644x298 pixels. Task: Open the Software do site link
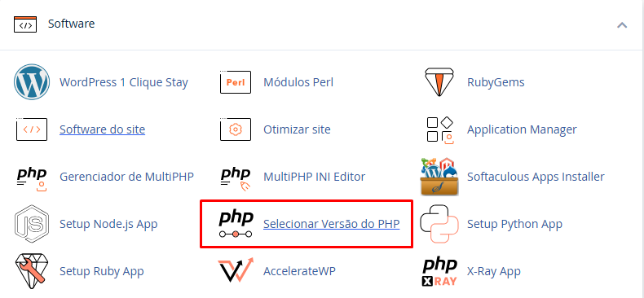click(x=102, y=129)
